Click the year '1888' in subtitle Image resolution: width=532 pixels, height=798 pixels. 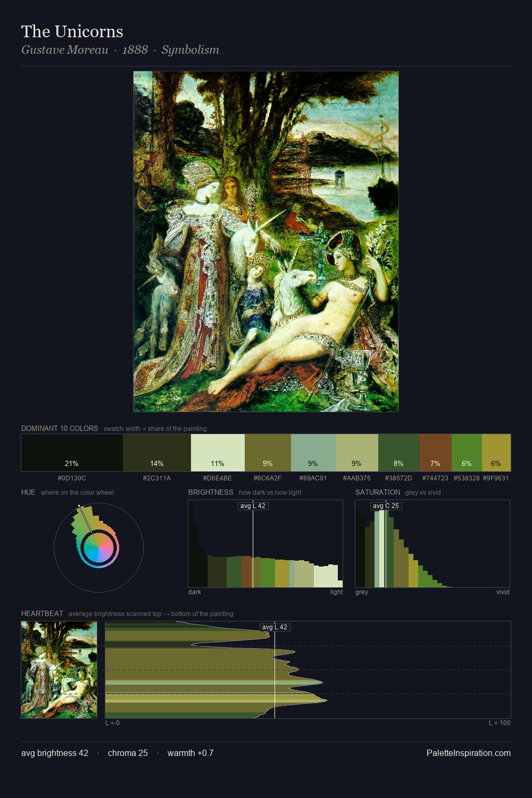pyautogui.click(x=135, y=49)
